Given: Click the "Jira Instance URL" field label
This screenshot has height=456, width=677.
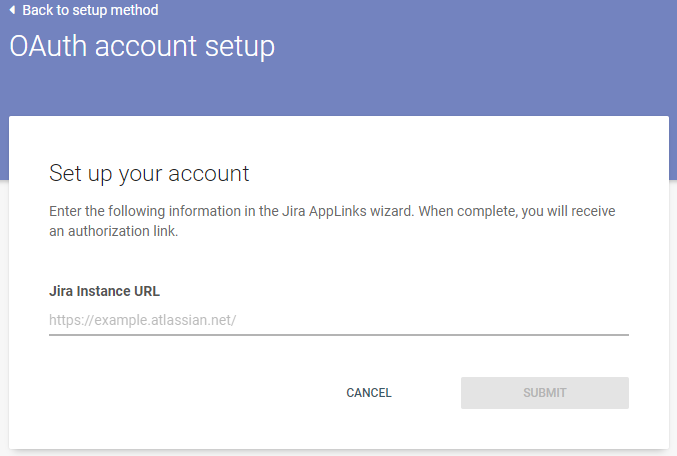Looking at the screenshot, I should tap(104, 291).
